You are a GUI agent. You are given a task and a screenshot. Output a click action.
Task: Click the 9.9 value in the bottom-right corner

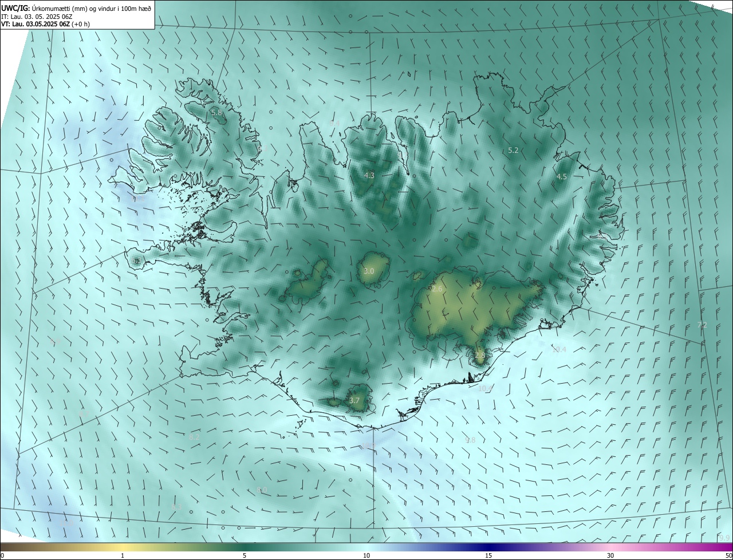click(724, 538)
